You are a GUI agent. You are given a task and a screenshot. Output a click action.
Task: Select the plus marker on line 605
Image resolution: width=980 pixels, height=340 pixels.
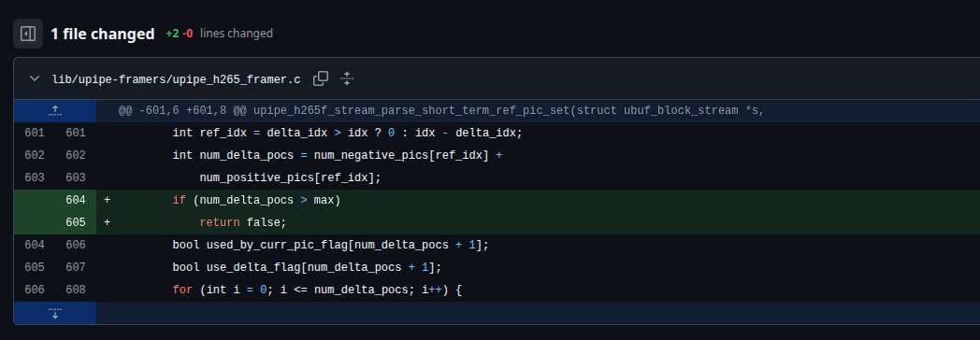point(107,222)
